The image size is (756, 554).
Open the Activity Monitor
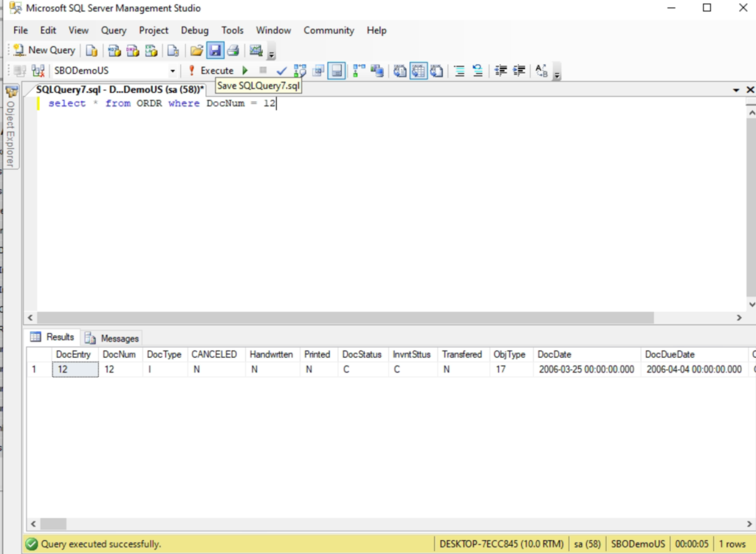(256, 51)
